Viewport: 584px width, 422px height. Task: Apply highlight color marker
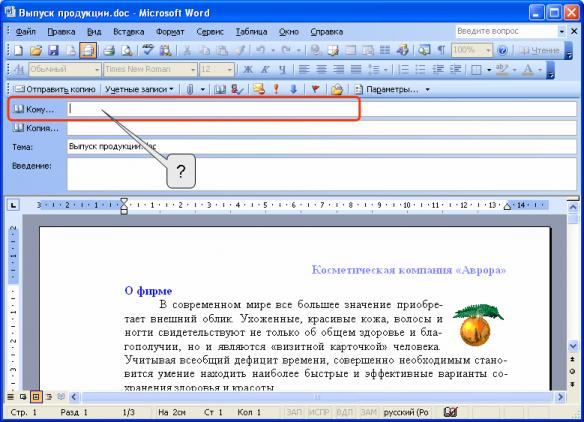[x=502, y=69]
